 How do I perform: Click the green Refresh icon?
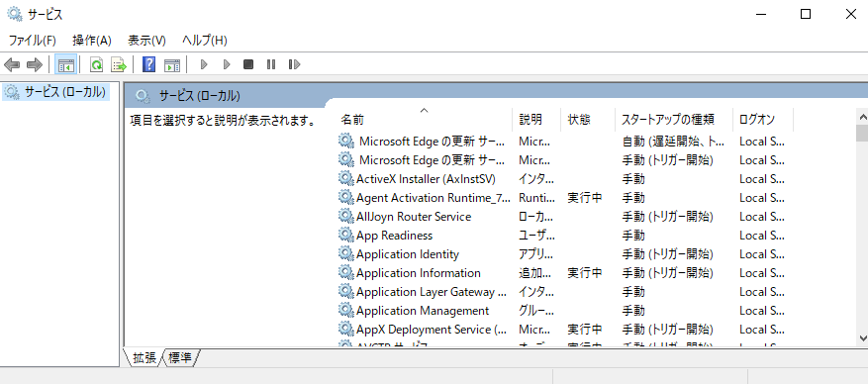96,64
